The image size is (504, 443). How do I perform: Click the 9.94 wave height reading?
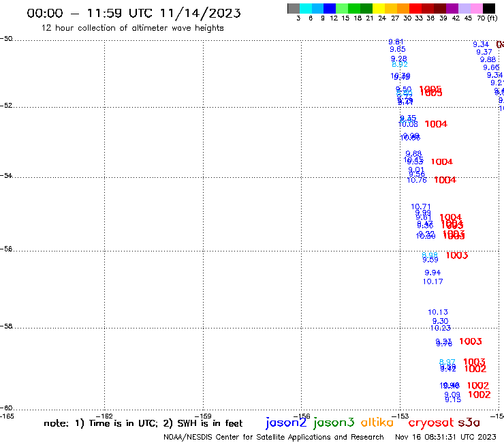click(x=432, y=273)
